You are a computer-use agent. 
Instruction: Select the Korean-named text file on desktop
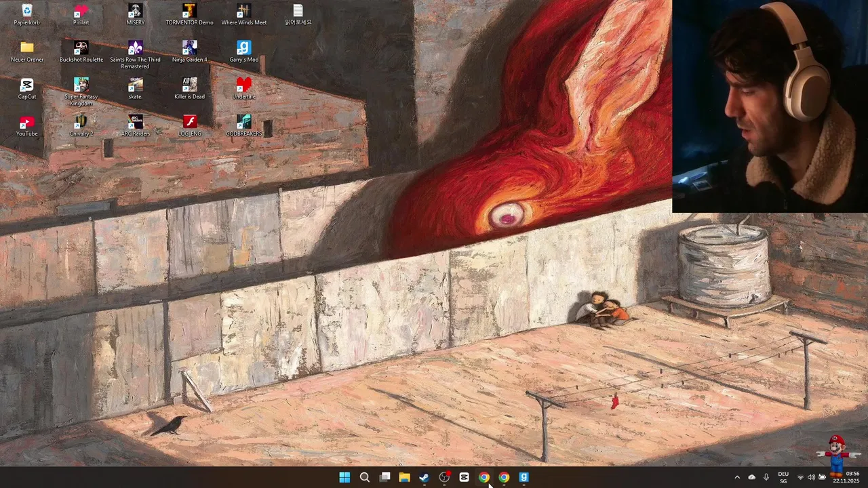[298, 14]
